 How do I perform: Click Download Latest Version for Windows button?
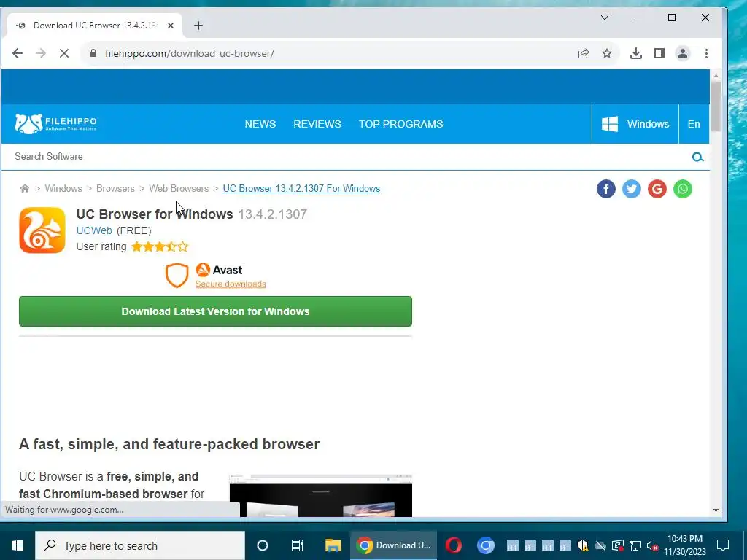point(215,311)
